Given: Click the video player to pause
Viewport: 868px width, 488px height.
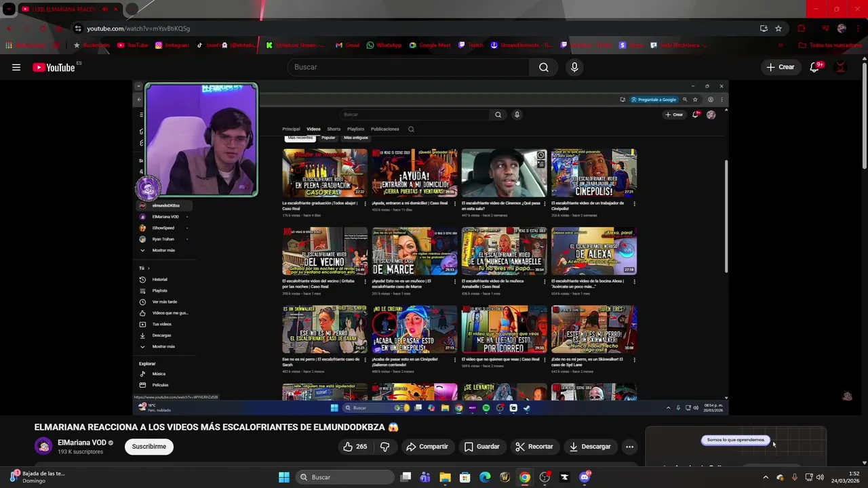Looking at the screenshot, I should (x=431, y=247).
